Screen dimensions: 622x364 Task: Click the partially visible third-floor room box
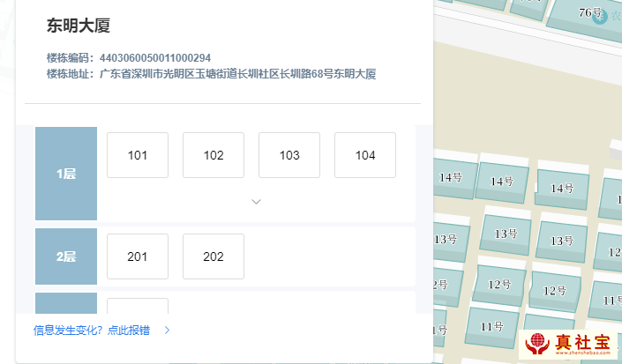pos(138,305)
